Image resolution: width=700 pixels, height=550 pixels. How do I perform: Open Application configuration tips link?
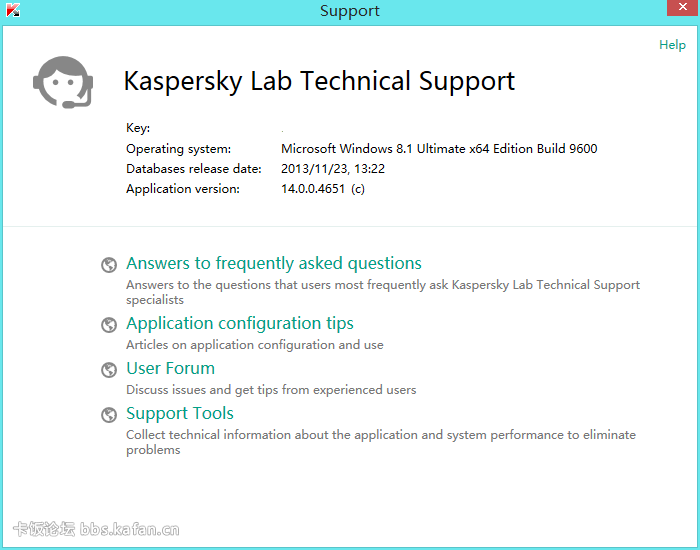click(240, 323)
